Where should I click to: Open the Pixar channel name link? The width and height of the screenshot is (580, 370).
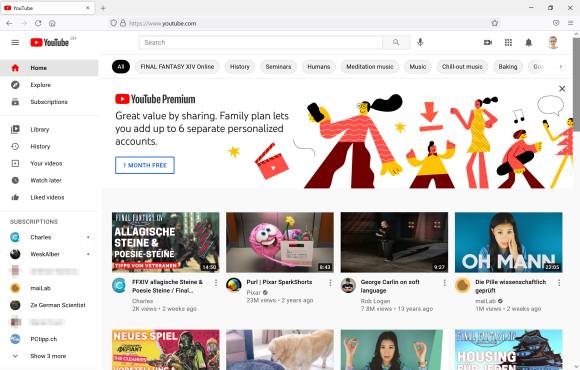tap(254, 293)
